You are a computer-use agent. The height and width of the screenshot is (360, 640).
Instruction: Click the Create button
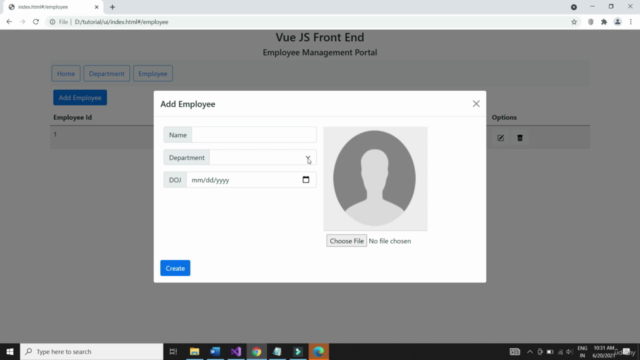coord(175,268)
